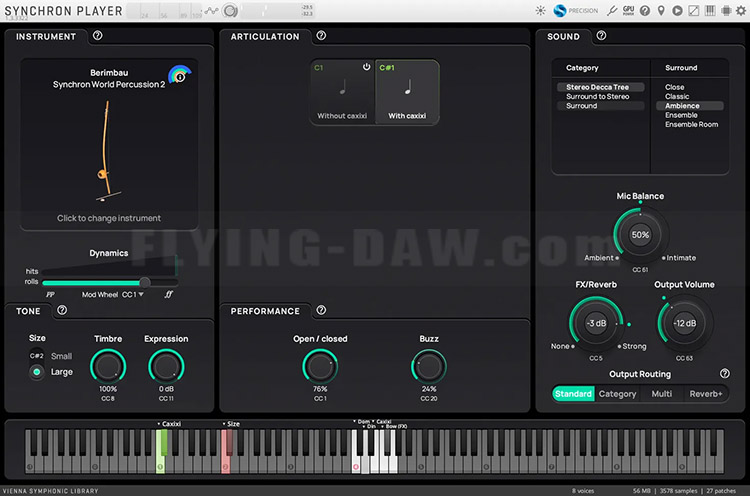750x496 pixels.
Task: Select Stereo Decca Tree category
Action: point(600,87)
